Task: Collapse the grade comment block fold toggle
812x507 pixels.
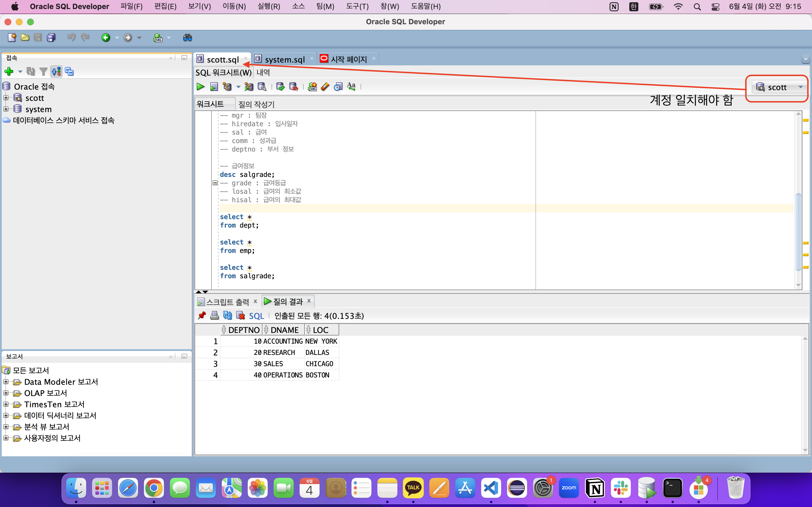Action: 215,183
